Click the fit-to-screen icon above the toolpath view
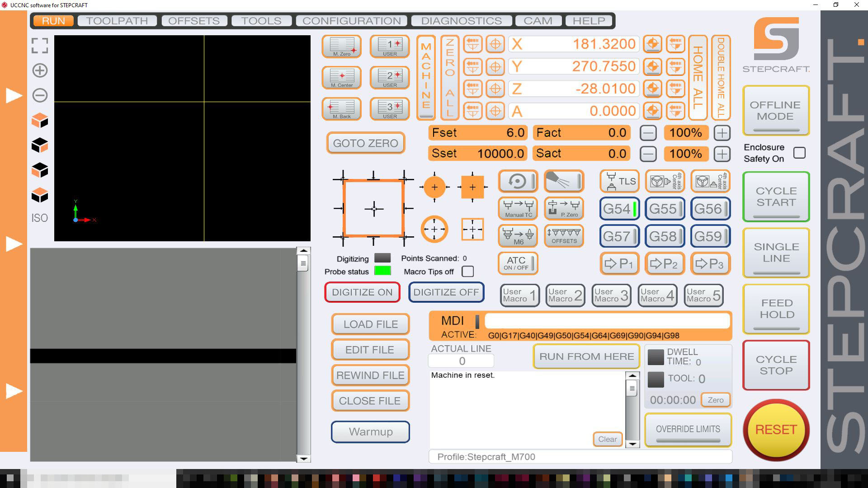Image resolution: width=868 pixels, height=488 pixels. [x=40, y=46]
